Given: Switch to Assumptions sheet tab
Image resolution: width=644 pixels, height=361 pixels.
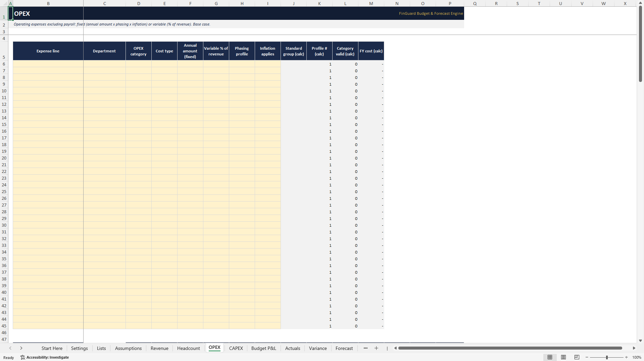Looking at the screenshot, I should pyautogui.click(x=128, y=348).
